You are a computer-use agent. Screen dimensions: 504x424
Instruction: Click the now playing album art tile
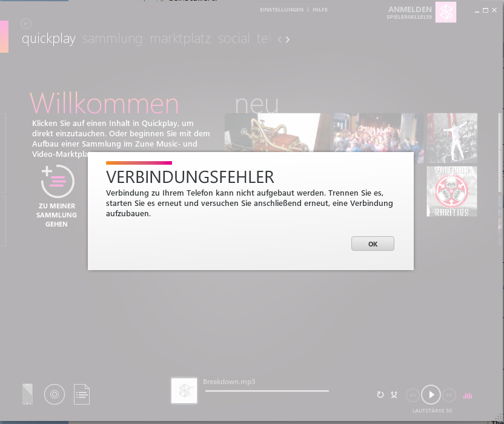(184, 391)
